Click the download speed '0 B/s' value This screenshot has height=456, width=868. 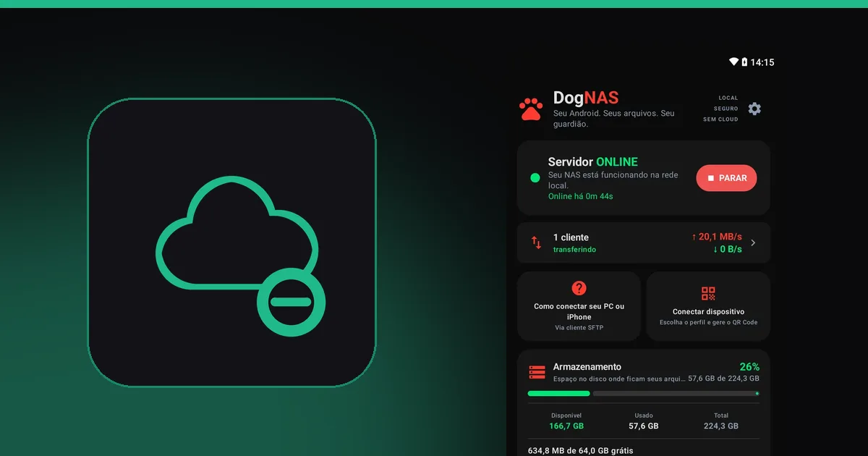click(728, 249)
